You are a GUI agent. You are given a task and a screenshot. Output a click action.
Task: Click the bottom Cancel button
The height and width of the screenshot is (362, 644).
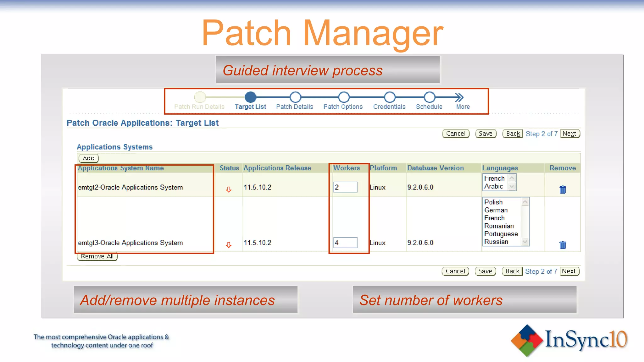455,271
